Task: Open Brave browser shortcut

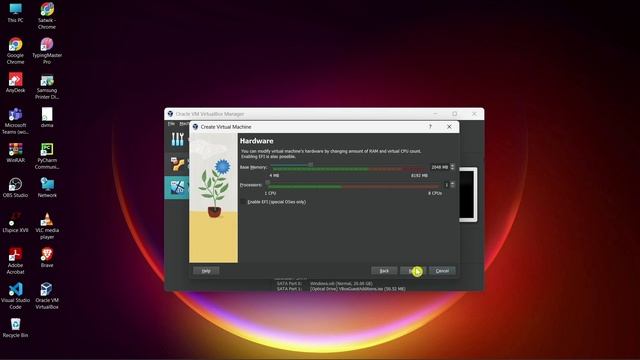Action: [47, 258]
